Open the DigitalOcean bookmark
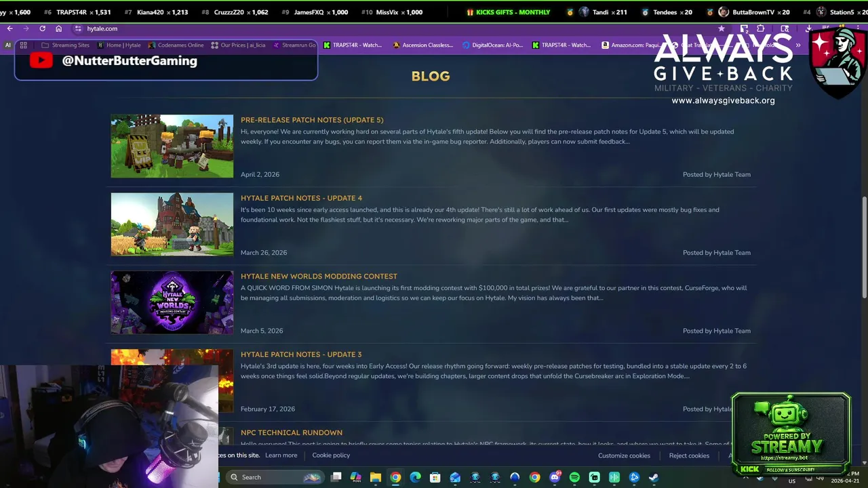 (x=493, y=45)
